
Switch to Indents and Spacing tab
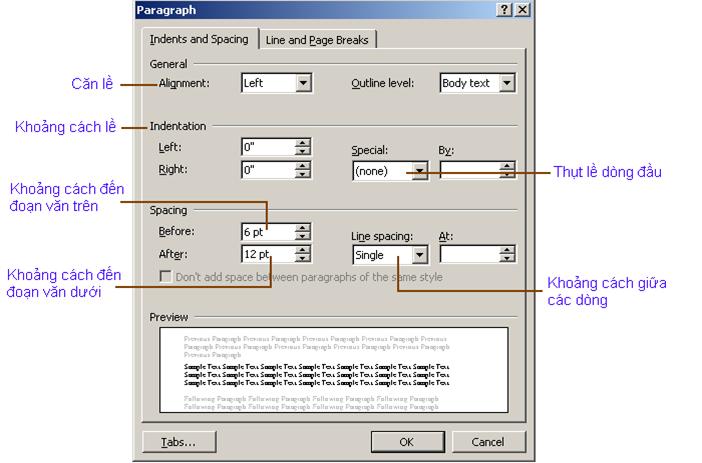pyautogui.click(x=199, y=39)
